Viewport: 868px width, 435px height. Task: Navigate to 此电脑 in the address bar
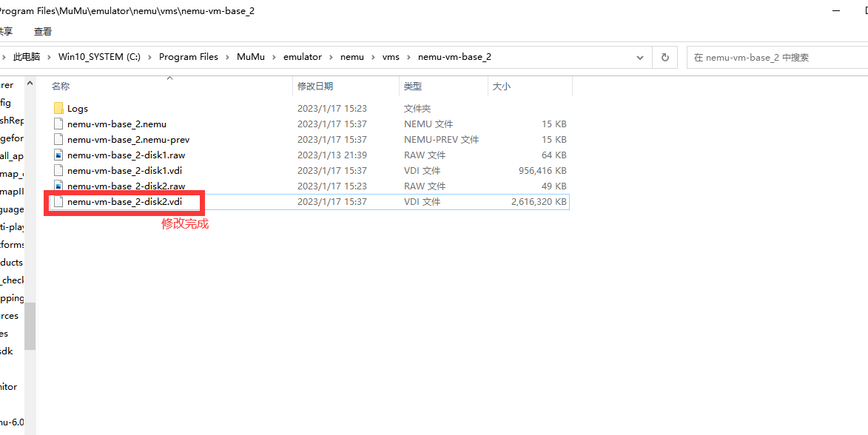coord(27,57)
